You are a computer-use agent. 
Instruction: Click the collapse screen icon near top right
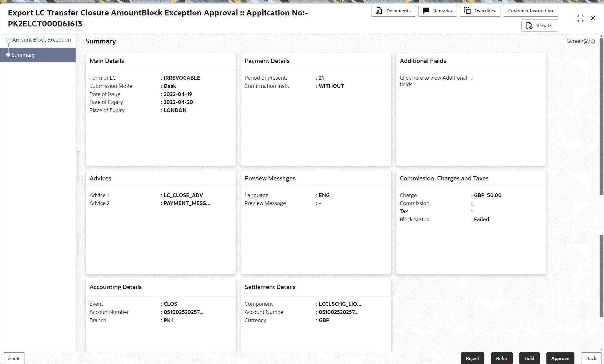[580, 18]
